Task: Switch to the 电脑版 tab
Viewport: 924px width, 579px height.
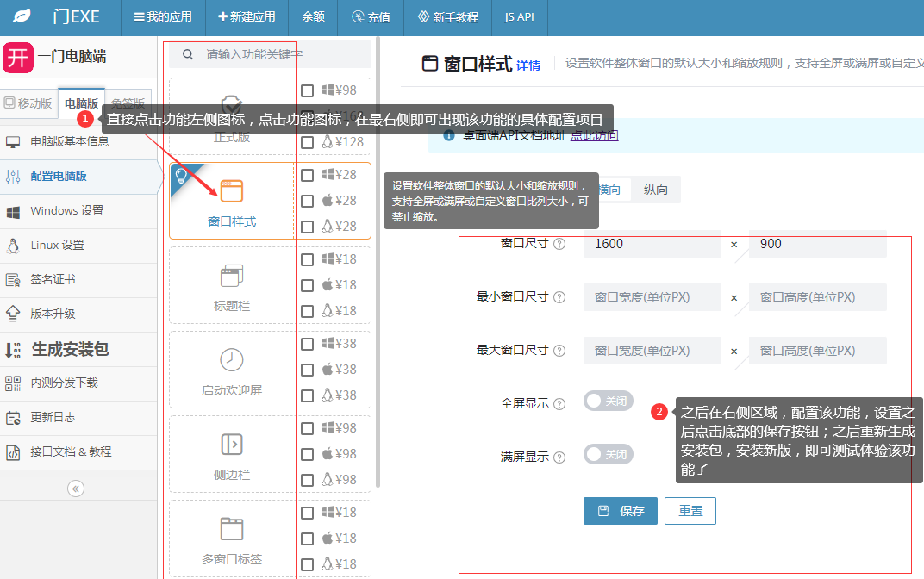Action: [x=81, y=103]
